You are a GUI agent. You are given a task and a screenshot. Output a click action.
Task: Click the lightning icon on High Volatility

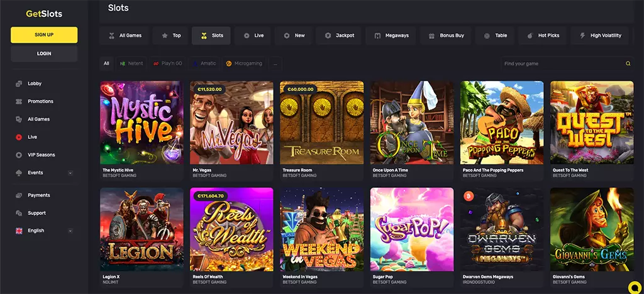pos(582,36)
